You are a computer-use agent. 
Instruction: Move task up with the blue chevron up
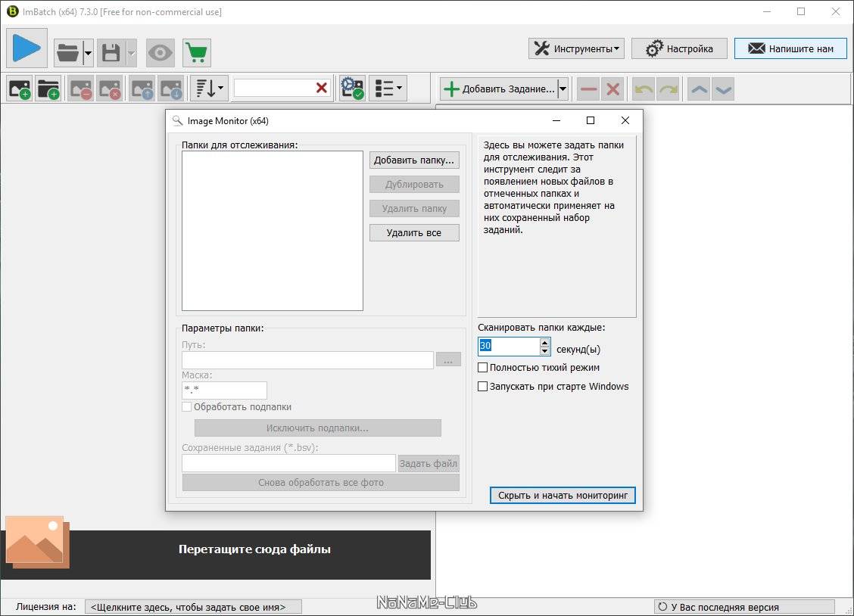click(700, 89)
